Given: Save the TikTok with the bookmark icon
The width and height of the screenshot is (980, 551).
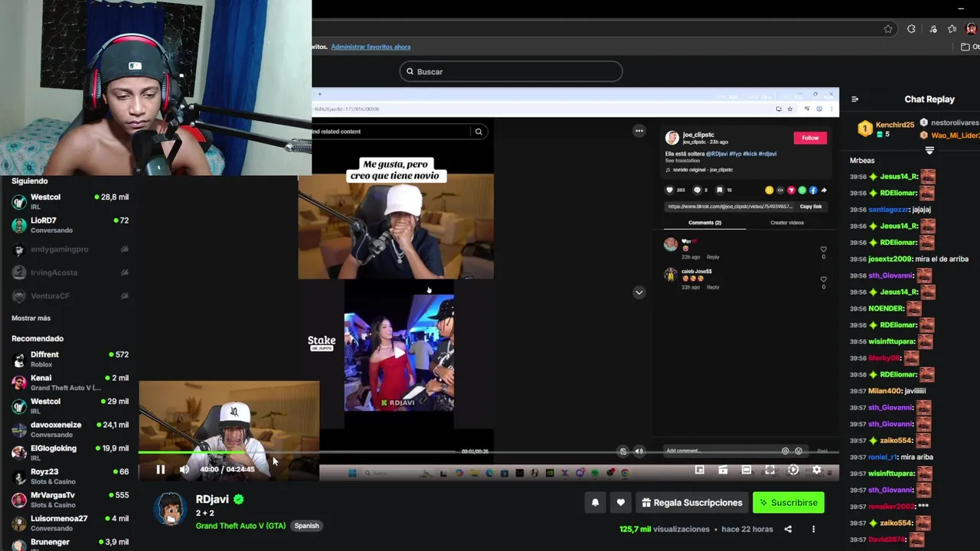Looking at the screenshot, I should tap(720, 190).
